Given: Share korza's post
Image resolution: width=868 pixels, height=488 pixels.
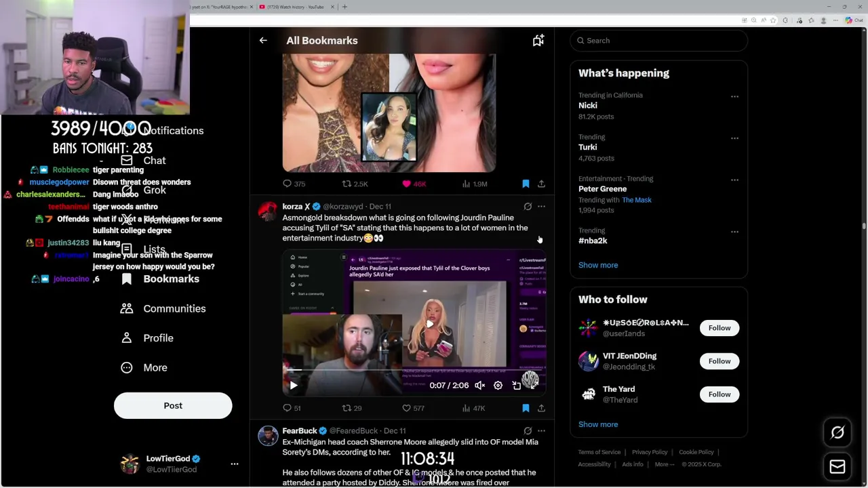Looking at the screenshot, I should tap(541, 408).
